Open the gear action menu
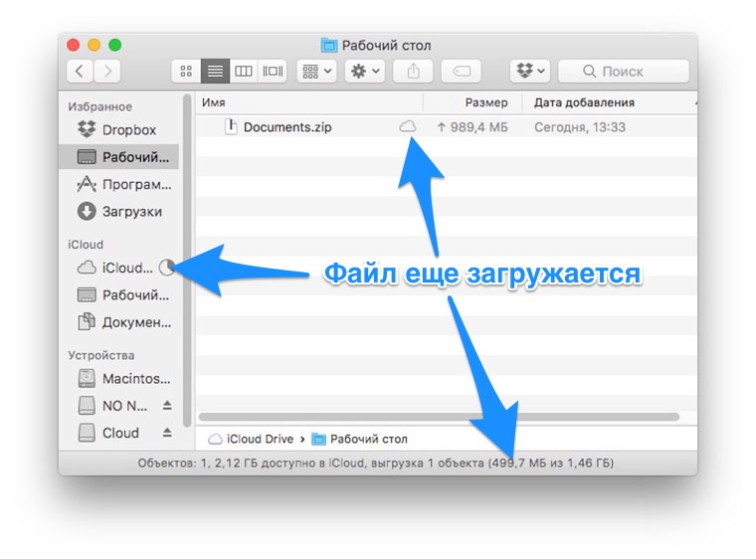This screenshot has width=756, height=559. 365,72
